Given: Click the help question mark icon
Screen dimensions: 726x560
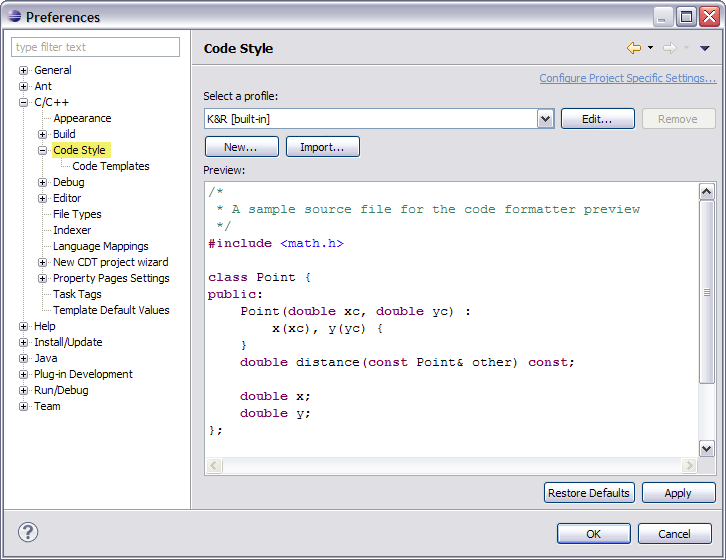Looking at the screenshot, I should (x=28, y=532).
